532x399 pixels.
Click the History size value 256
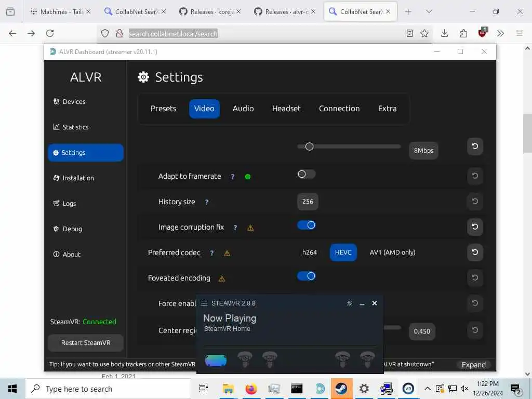tap(308, 202)
